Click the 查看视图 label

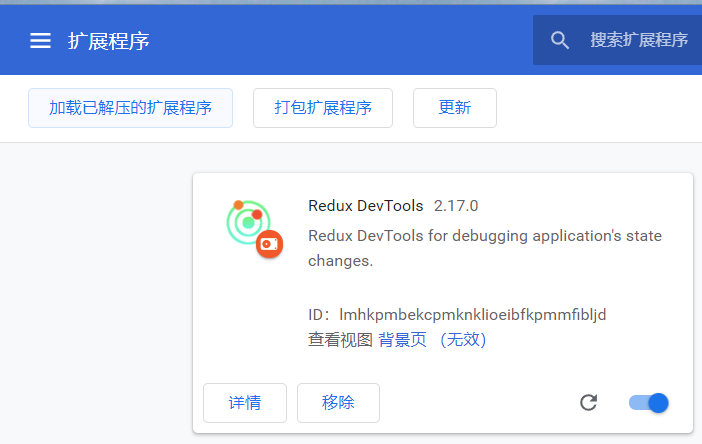(340, 340)
